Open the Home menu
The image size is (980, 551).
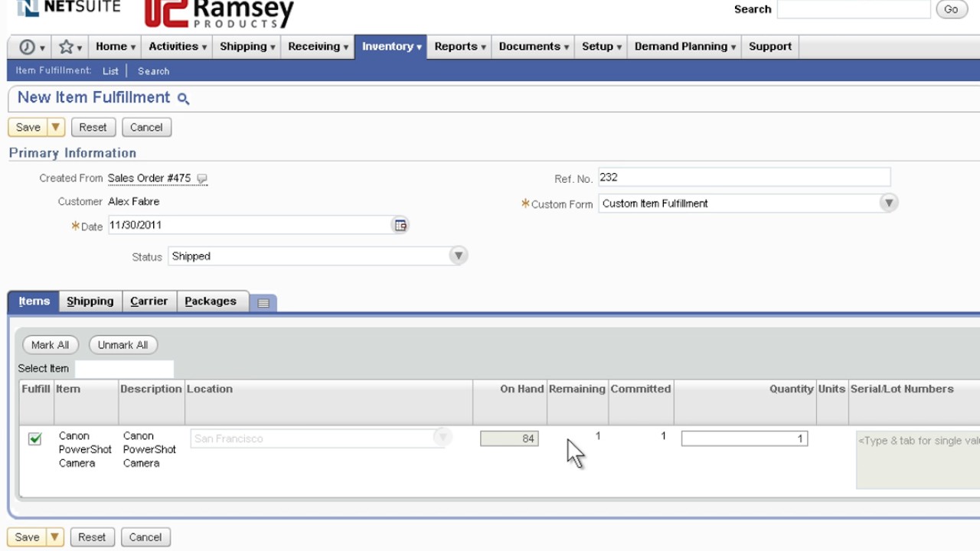pyautogui.click(x=116, y=47)
